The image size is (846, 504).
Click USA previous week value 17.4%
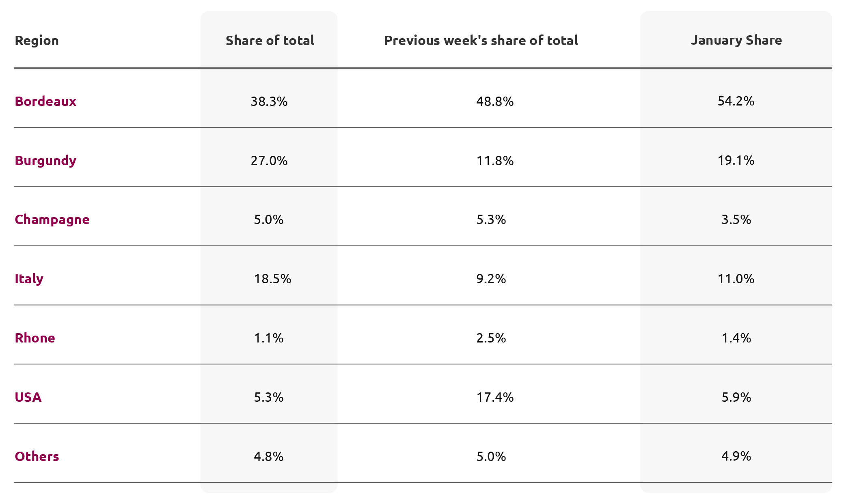pos(495,397)
